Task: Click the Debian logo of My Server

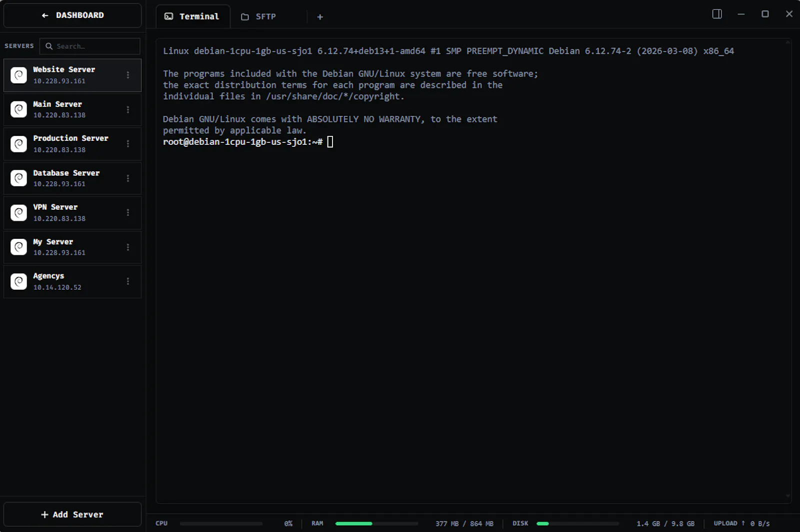Action: (19, 247)
